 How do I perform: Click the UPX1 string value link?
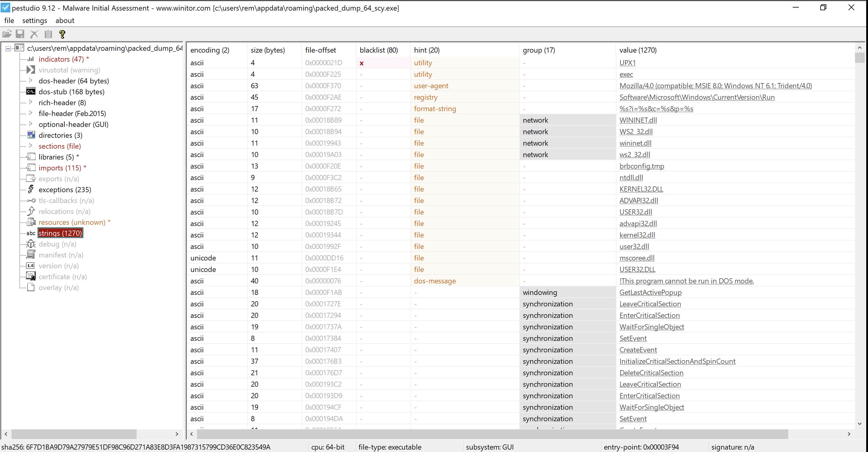point(627,63)
